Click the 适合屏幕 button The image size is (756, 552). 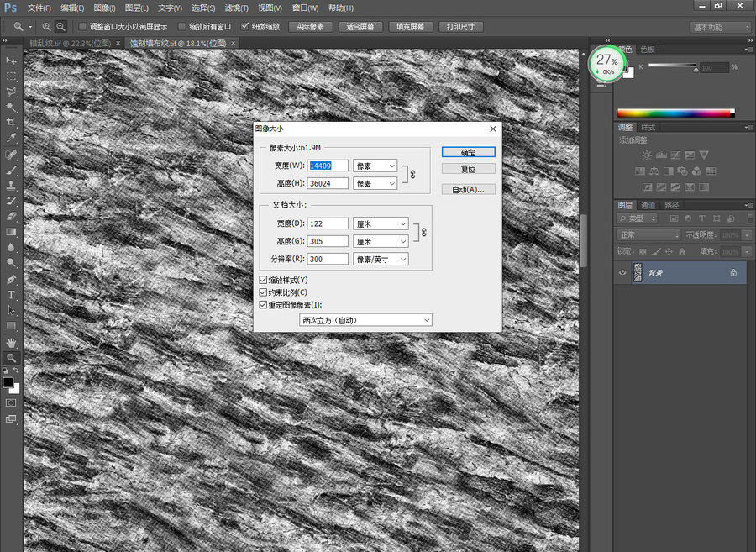[360, 27]
